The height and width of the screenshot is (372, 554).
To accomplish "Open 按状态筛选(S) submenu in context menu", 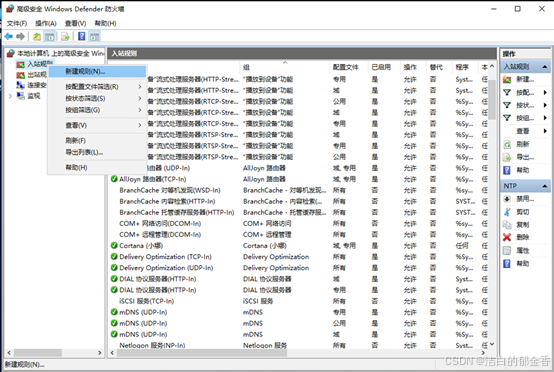I will pyautogui.click(x=97, y=98).
